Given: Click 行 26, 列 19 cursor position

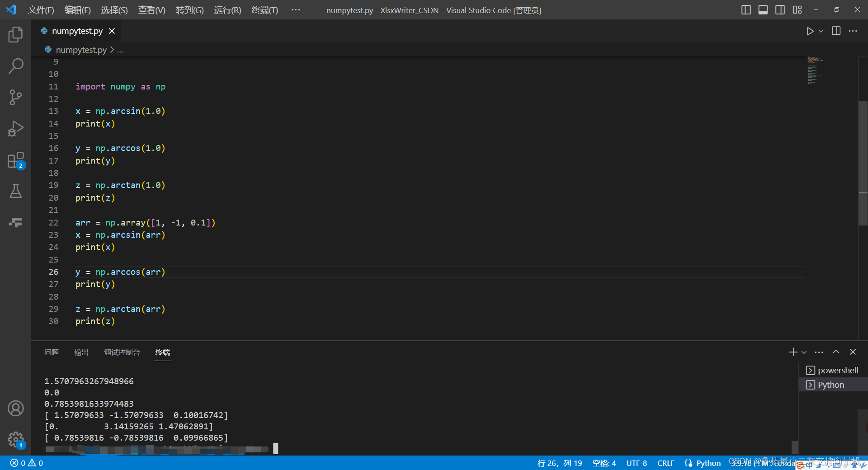Looking at the screenshot, I should [560, 463].
